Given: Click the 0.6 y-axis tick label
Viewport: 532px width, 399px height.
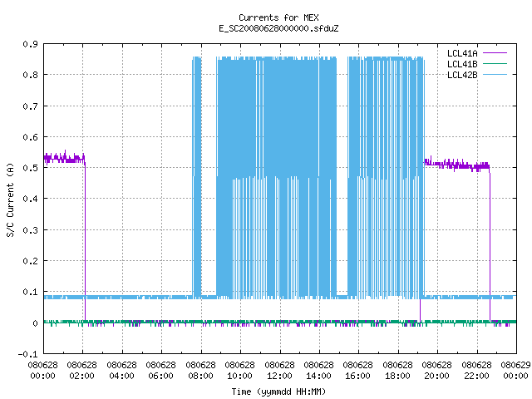Looking at the screenshot, I should click(30, 137).
